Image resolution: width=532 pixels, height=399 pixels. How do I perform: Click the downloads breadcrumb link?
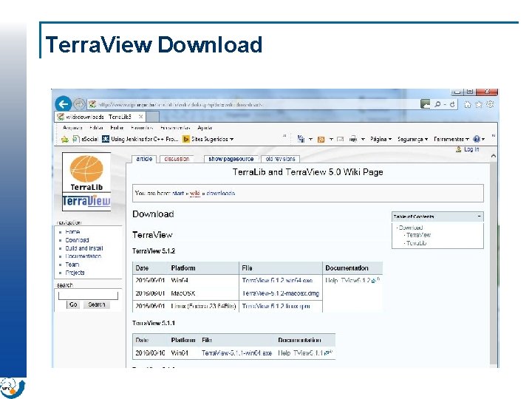220,194
